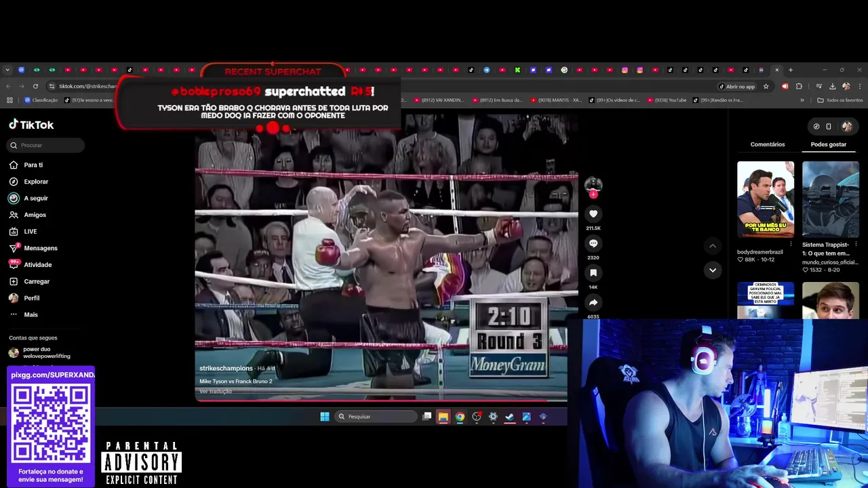Expand hidden bookmarks with the double chevron
Viewport: 868px width, 488px height.
tap(802, 100)
